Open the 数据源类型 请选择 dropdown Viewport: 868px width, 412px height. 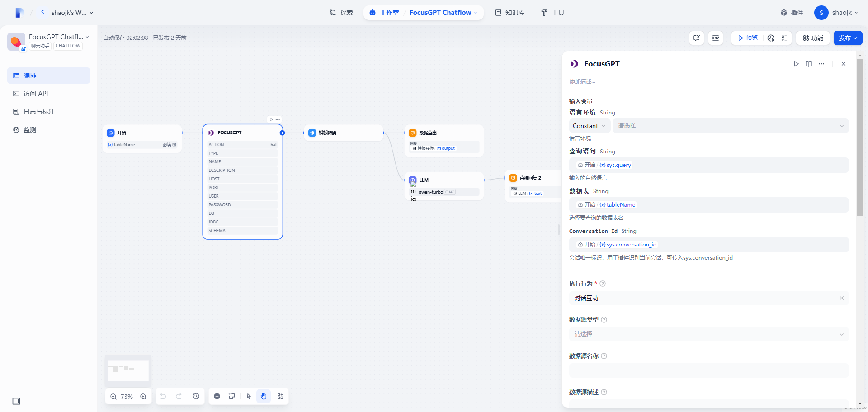709,334
